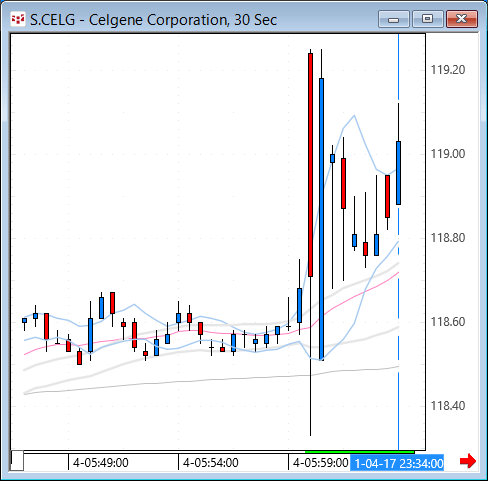Click the tall blue candlestick beside the red spike
The height and width of the screenshot is (481, 488).
coord(321,219)
